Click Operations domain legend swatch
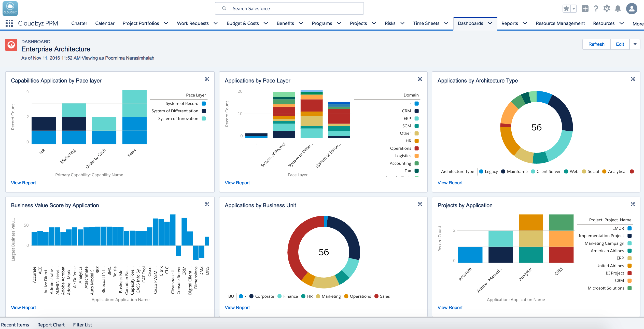This screenshot has height=329, width=644. 417,148
